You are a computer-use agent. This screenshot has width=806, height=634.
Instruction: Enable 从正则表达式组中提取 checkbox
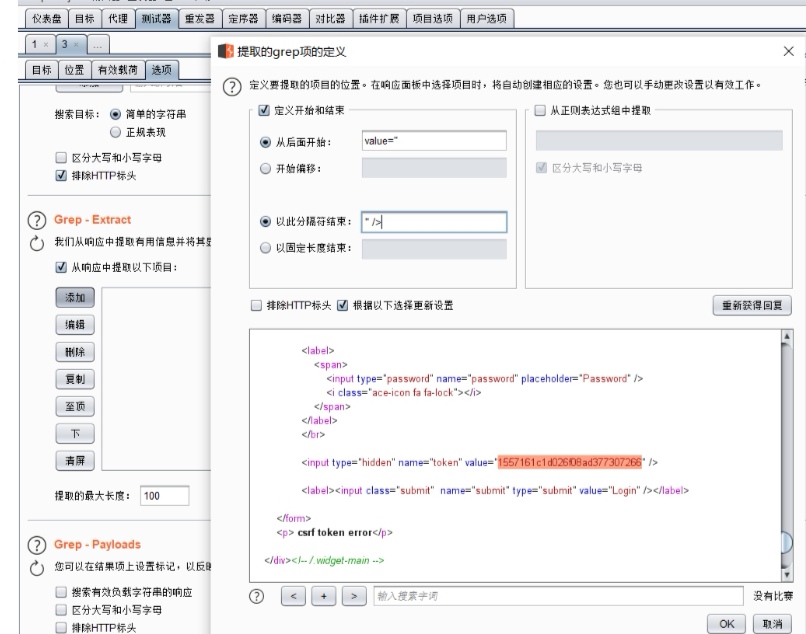click(540, 110)
